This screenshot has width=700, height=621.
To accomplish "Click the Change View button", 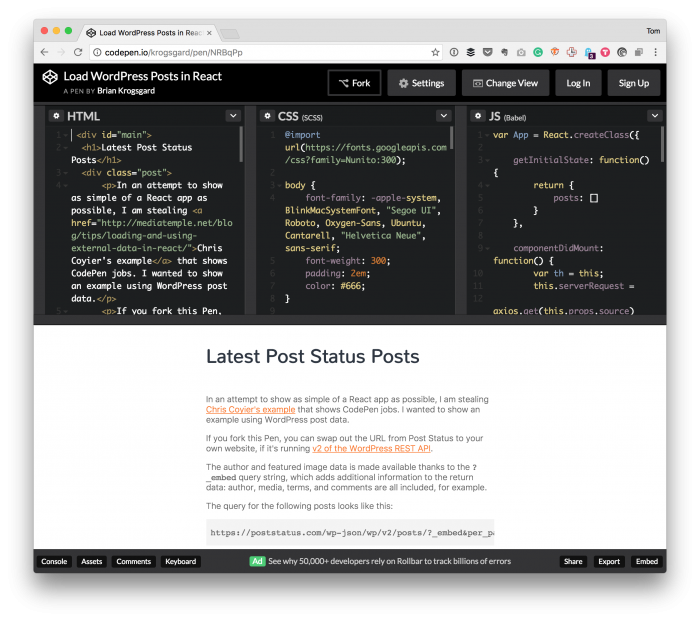I will point(505,83).
